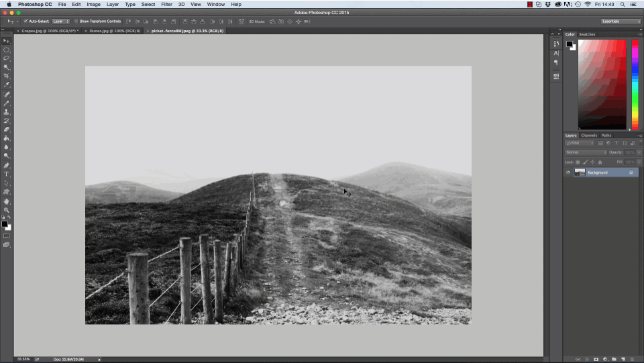Open the Filter menu

[166, 4]
